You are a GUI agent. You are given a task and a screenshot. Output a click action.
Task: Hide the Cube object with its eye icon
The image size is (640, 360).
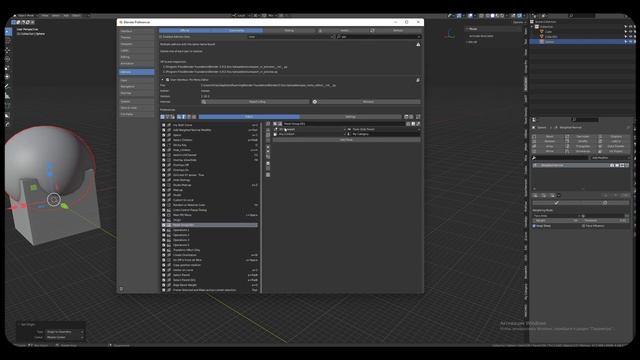tap(630, 31)
